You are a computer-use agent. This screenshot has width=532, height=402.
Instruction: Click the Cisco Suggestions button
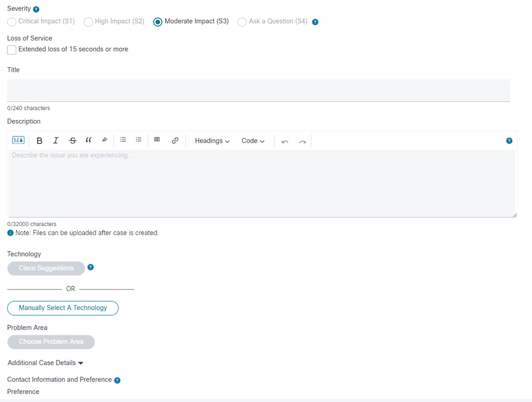point(46,268)
